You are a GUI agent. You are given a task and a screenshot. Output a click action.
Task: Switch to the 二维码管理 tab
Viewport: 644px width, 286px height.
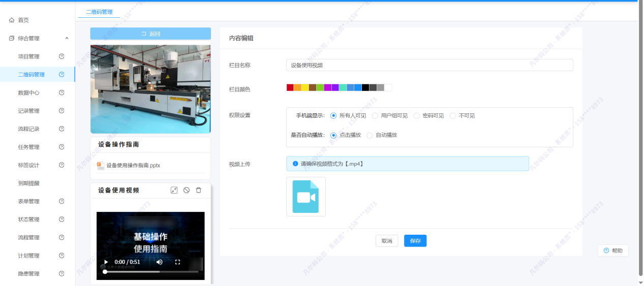(99, 12)
